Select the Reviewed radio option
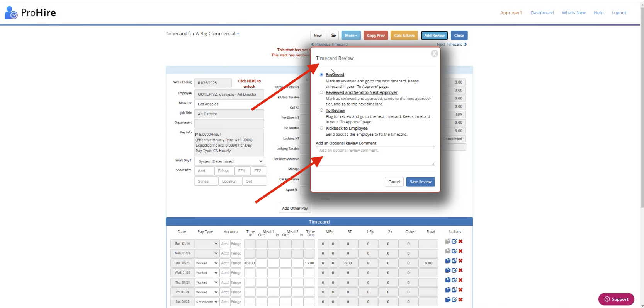 pyautogui.click(x=321, y=75)
